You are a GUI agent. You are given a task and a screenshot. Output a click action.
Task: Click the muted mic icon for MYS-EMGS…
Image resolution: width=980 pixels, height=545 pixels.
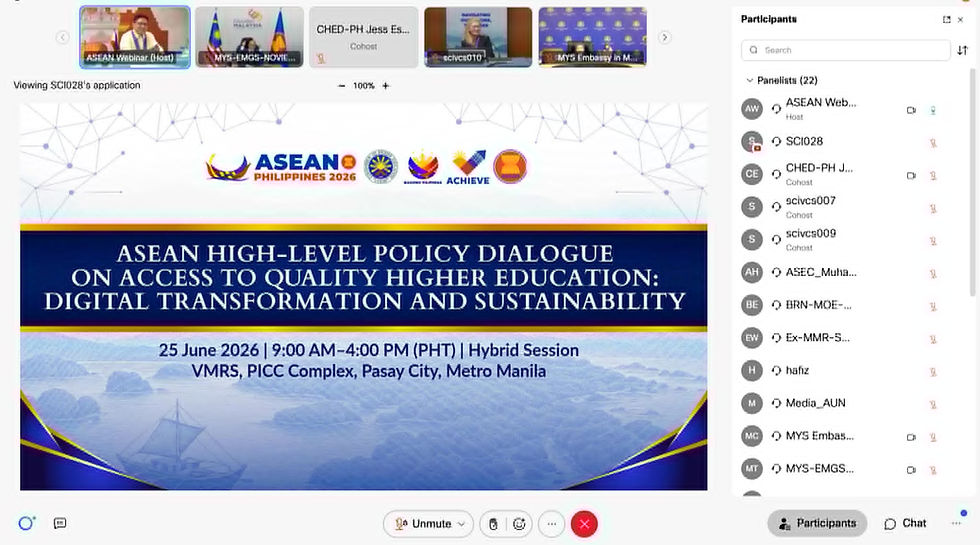click(x=932, y=470)
